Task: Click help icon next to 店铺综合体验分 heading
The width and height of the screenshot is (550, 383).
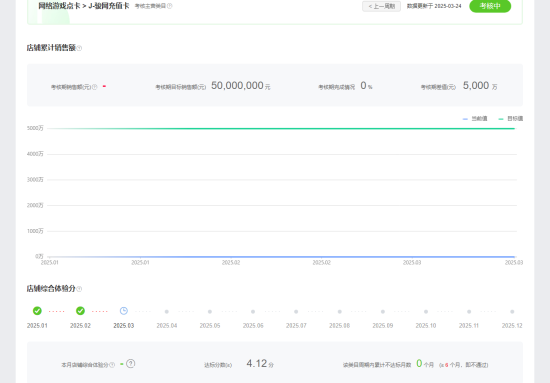Action: tap(79, 289)
